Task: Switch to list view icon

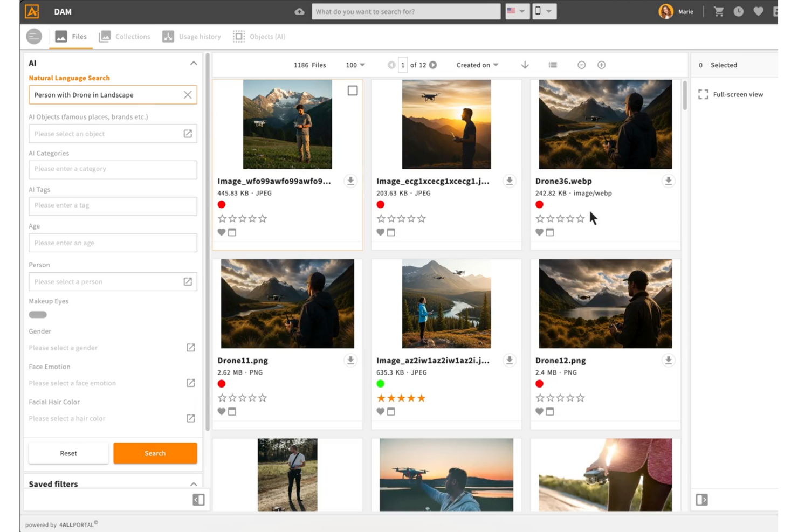Action: [553, 65]
